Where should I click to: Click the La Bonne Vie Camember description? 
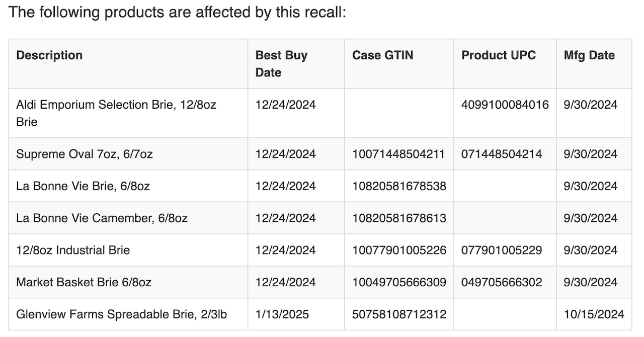pyautogui.click(x=102, y=218)
